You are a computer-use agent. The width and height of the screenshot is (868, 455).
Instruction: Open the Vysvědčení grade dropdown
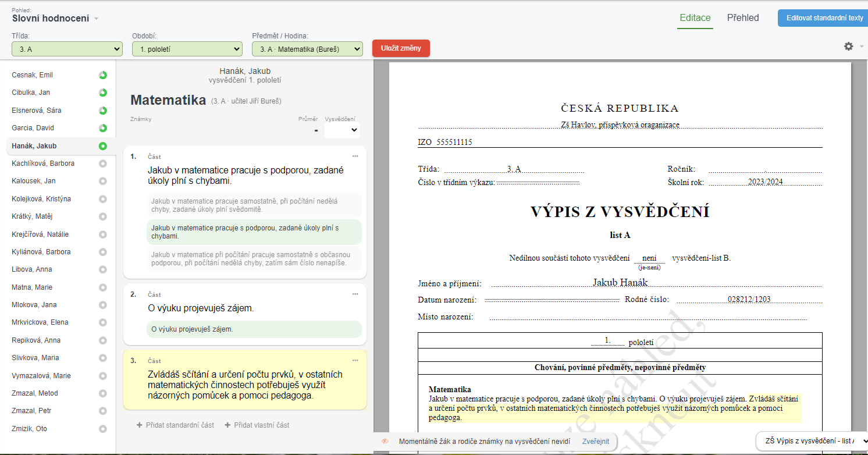pos(342,130)
